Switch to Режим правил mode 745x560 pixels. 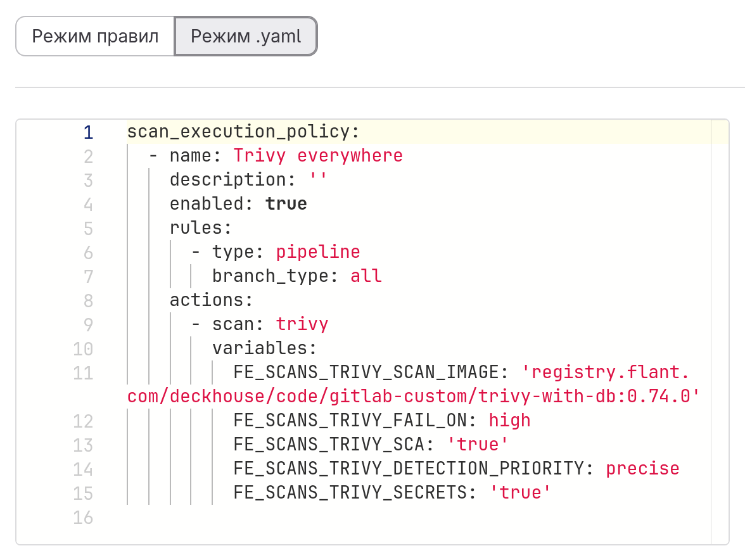[95, 37]
